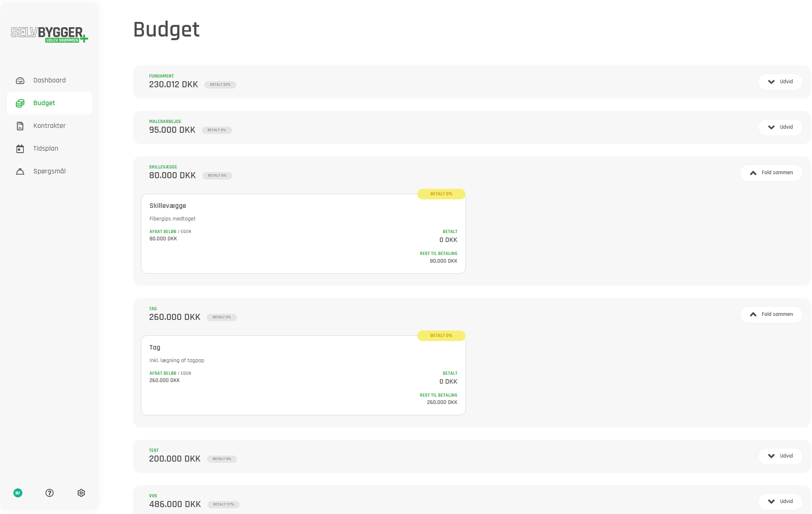812x514 pixels.
Task: Click the Tidsplan calendar icon
Action: click(x=20, y=149)
